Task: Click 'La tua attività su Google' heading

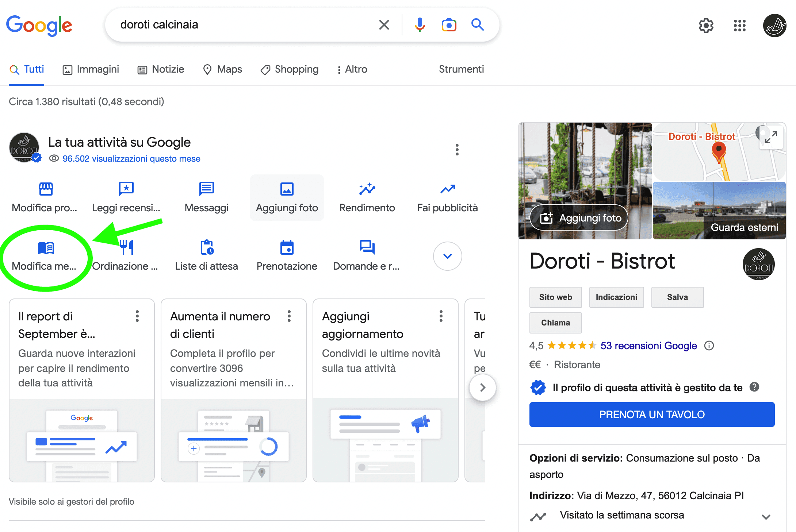Action: click(119, 142)
